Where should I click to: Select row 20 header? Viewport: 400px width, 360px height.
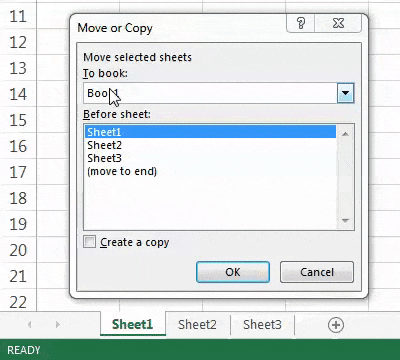pos(18,250)
